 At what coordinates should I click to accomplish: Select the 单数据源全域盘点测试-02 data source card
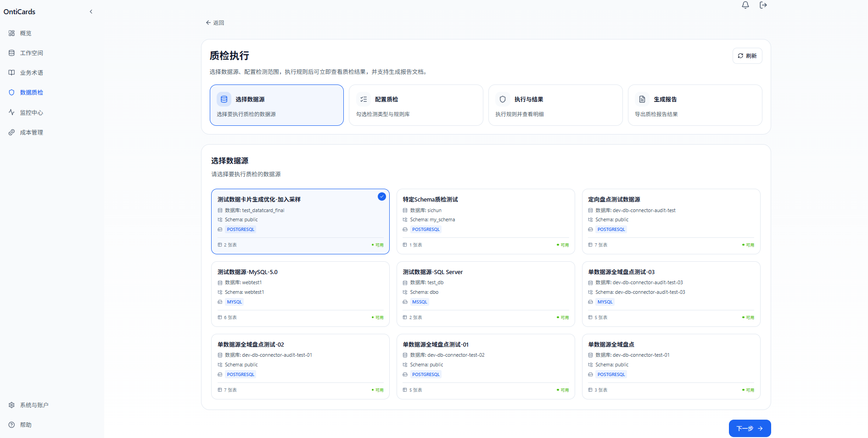point(300,366)
